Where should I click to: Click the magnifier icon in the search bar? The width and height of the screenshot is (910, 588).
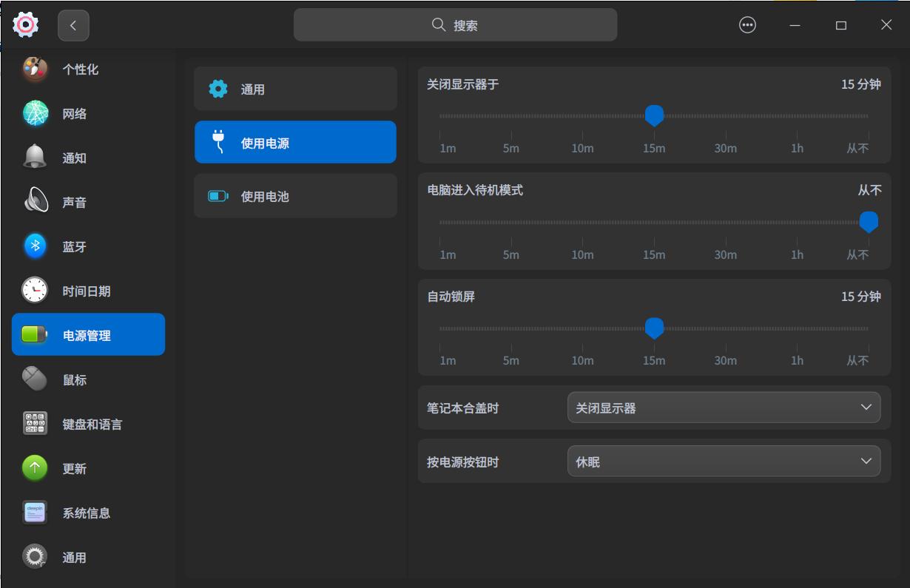(x=439, y=25)
